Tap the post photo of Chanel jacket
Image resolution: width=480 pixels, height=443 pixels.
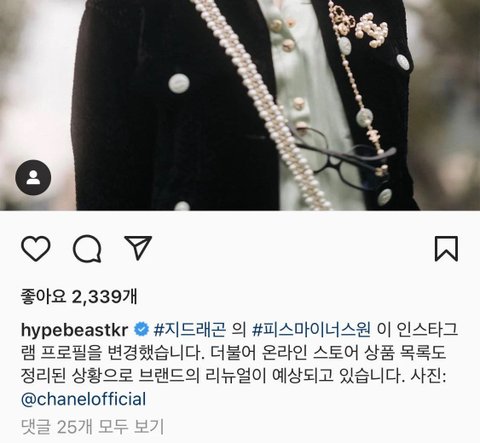pyautogui.click(x=240, y=105)
